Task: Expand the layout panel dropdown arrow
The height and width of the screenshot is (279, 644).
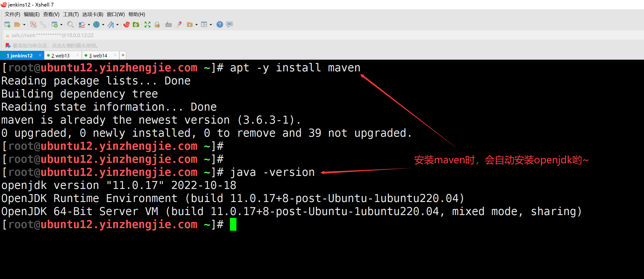Action: (x=211, y=25)
